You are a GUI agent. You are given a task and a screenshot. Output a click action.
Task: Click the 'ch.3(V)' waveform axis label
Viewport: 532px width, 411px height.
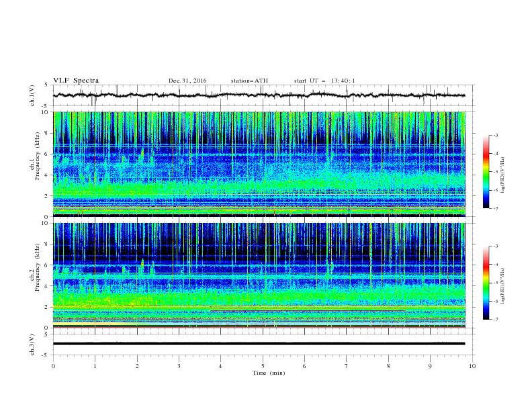pyautogui.click(x=32, y=345)
